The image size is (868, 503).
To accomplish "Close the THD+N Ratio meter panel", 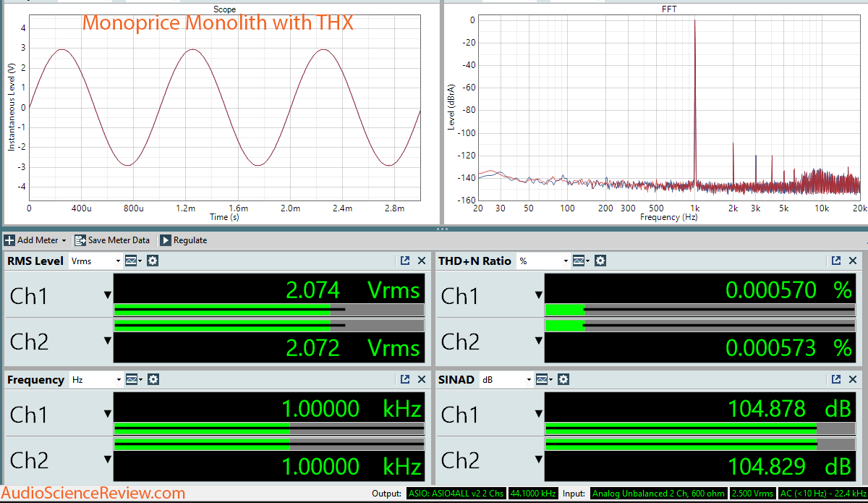I will pyautogui.click(x=853, y=261).
